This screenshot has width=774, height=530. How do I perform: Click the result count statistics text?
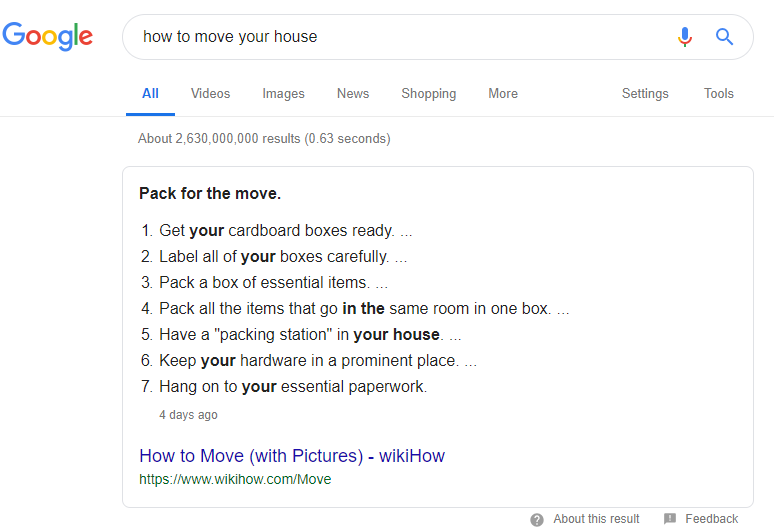(x=264, y=139)
